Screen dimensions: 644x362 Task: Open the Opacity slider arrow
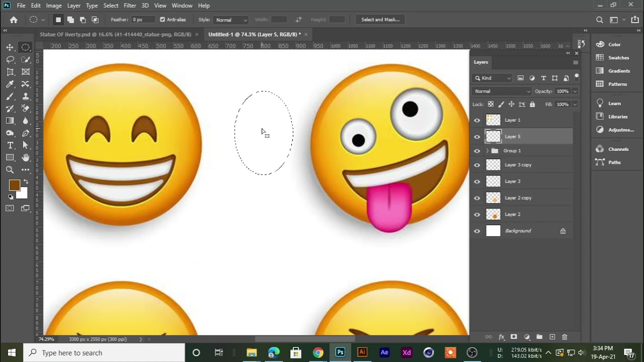(x=575, y=91)
